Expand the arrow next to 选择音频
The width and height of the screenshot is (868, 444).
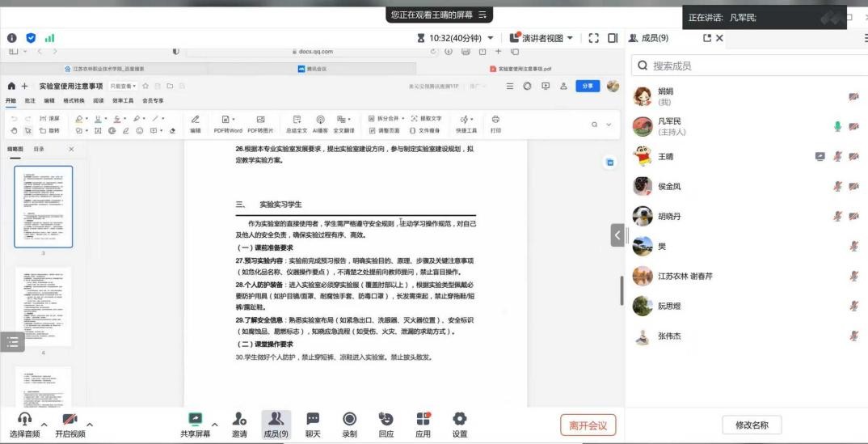tap(44, 424)
